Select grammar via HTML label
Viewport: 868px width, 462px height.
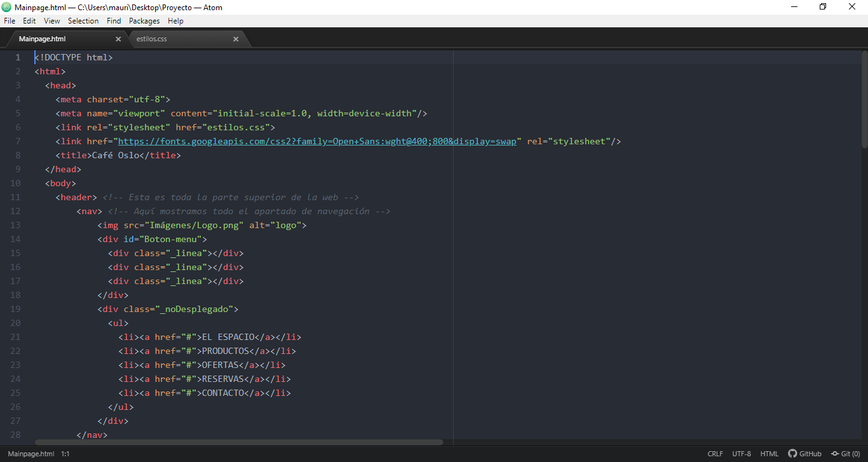click(770, 454)
